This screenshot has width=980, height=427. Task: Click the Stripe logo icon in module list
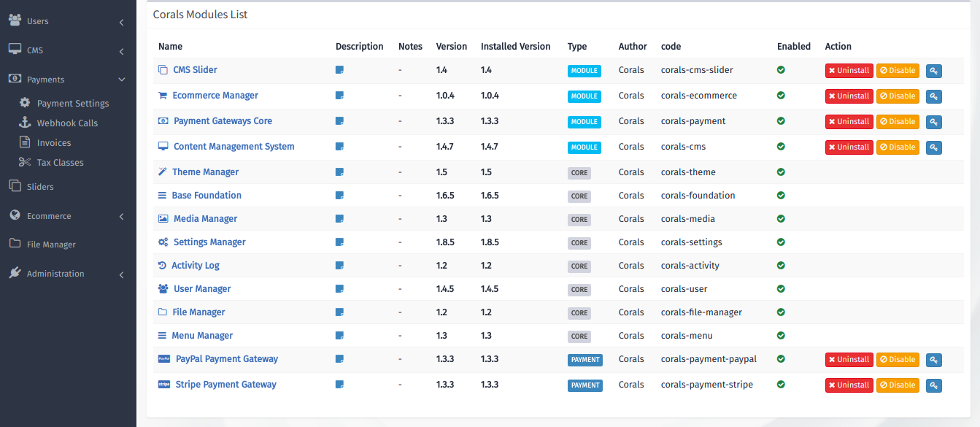pos(163,385)
